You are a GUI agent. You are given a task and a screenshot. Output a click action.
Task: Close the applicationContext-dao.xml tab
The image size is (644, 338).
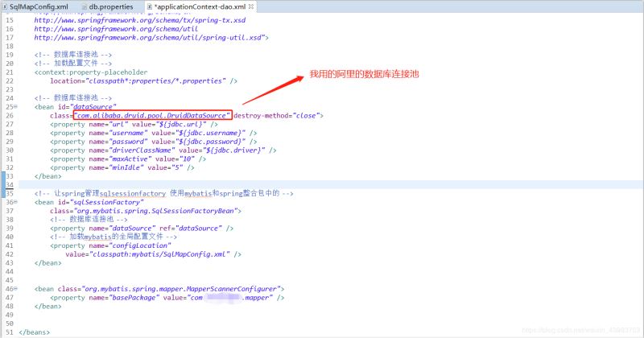(251, 6)
